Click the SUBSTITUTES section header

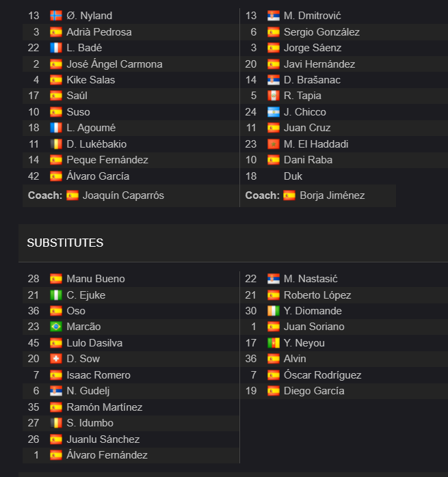pos(65,243)
